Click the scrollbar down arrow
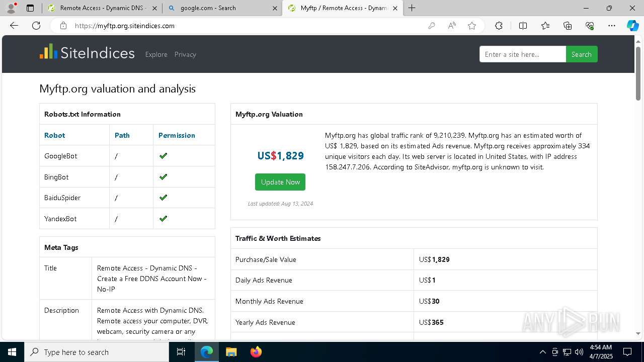This screenshot has width=644, height=362. (638, 333)
